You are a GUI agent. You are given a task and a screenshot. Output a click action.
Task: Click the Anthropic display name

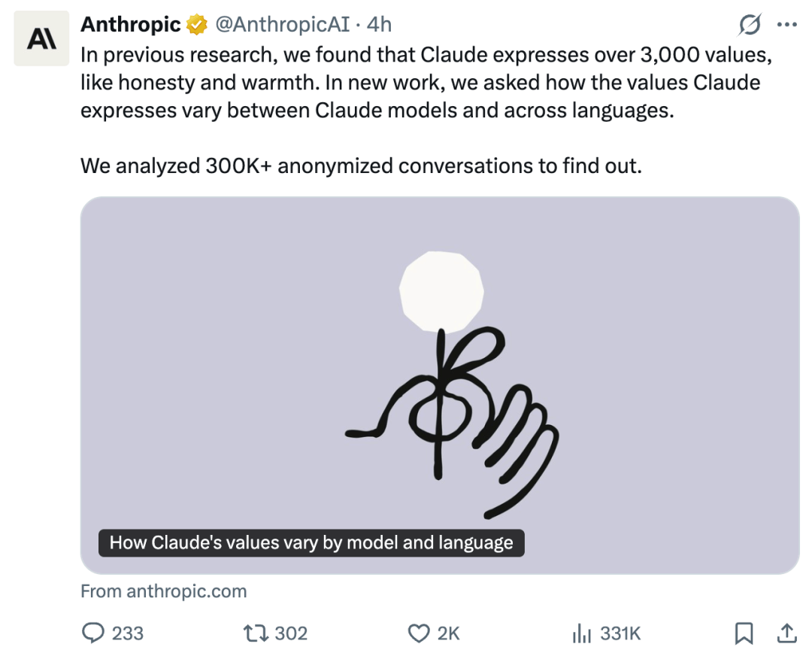pos(131,24)
